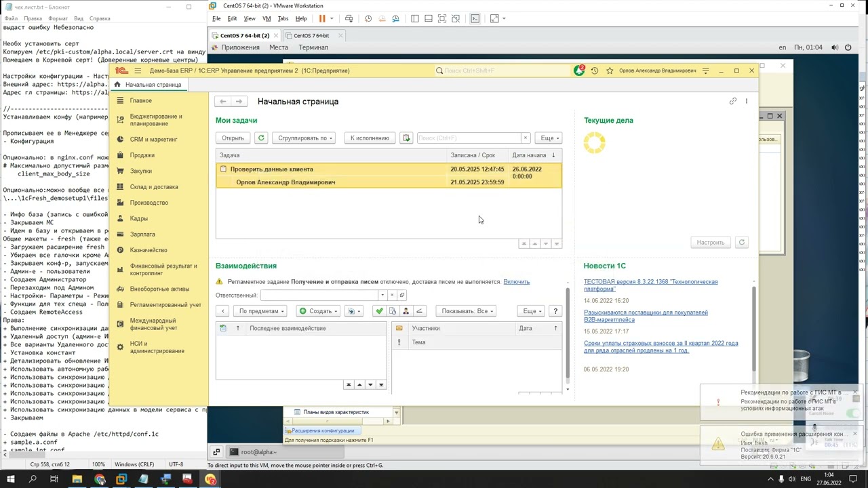Expand the Еще dropdown in Взаимодействия
Image resolution: width=868 pixels, height=488 pixels.
coord(532,311)
